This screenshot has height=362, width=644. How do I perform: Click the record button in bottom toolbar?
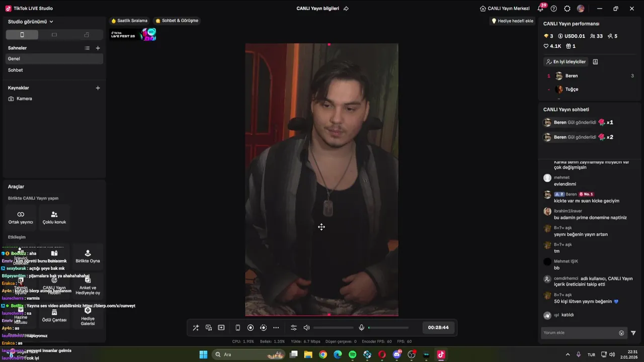(x=251, y=328)
